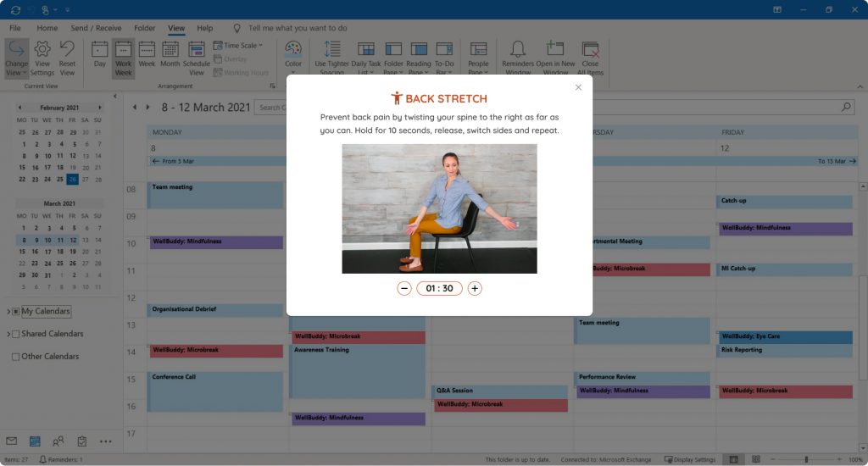Open the People Pane option
Viewport: 868px width, 466px height.
[x=478, y=58]
